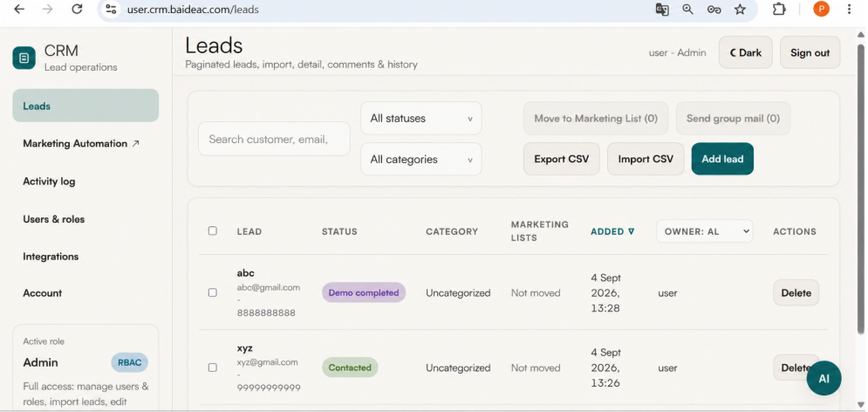The width and height of the screenshot is (868, 412).
Task: Select the checkbox for lead xyz
Action: pos(213,367)
